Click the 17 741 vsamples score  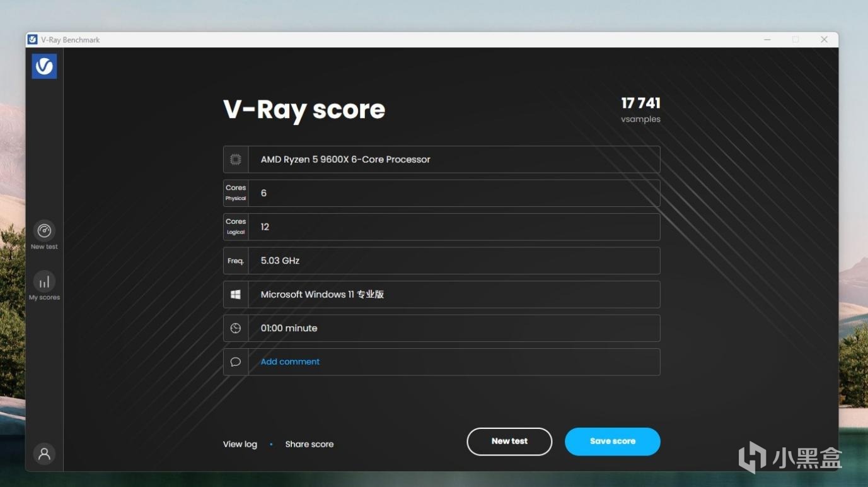(x=640, y=109)
